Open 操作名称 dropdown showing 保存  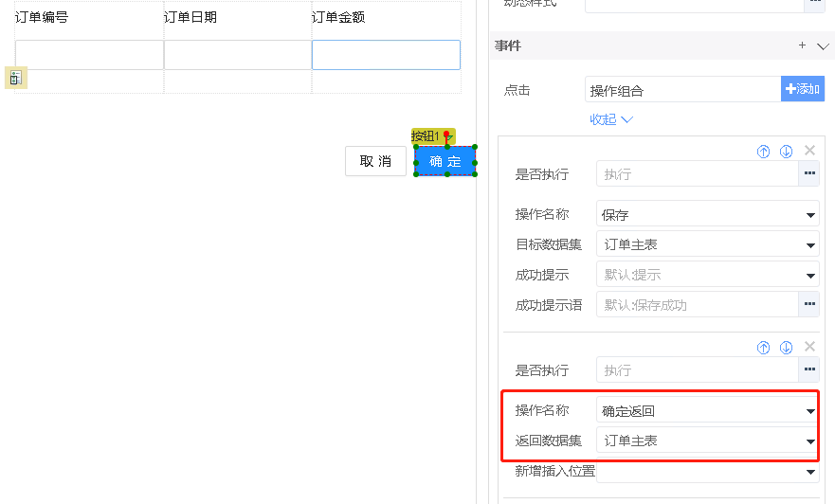point(708,214)
